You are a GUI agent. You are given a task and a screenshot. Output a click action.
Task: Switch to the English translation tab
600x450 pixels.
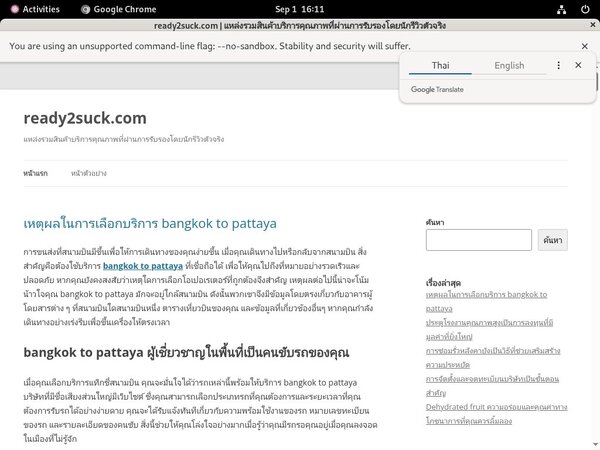(508, 65)
